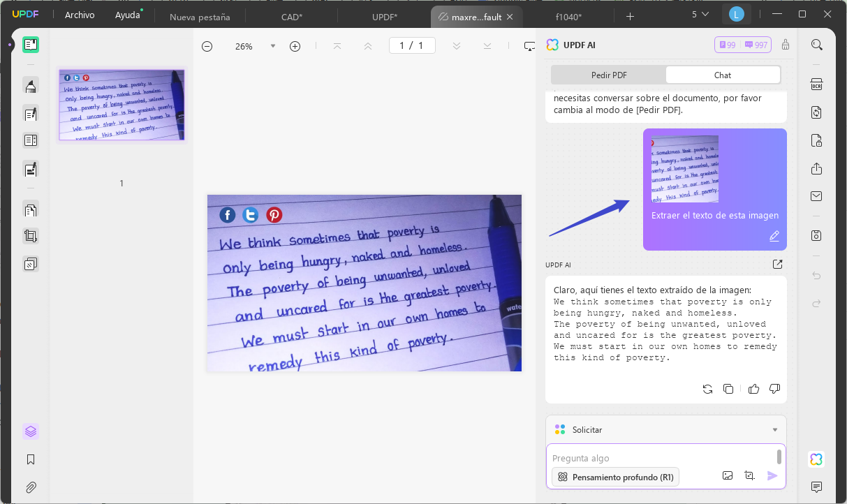
Task: Switch to the UPDF* tab
Action: [x=385, y=17]
